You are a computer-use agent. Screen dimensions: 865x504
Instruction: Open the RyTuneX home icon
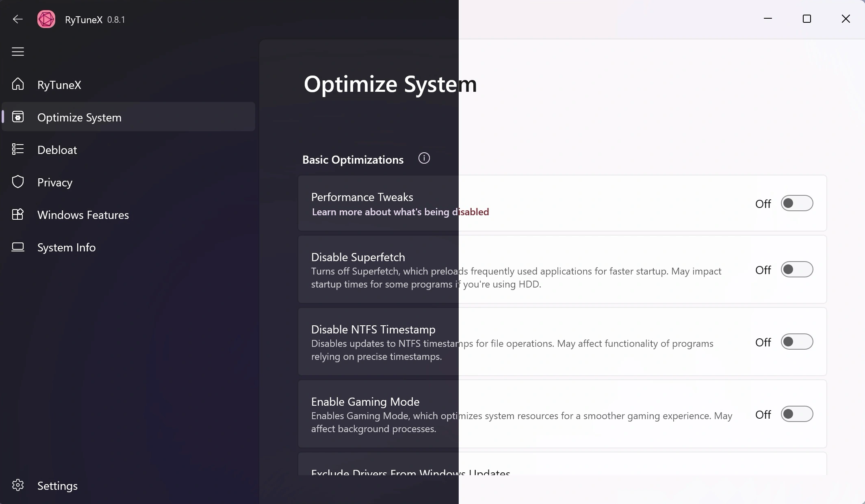[18, 84]
